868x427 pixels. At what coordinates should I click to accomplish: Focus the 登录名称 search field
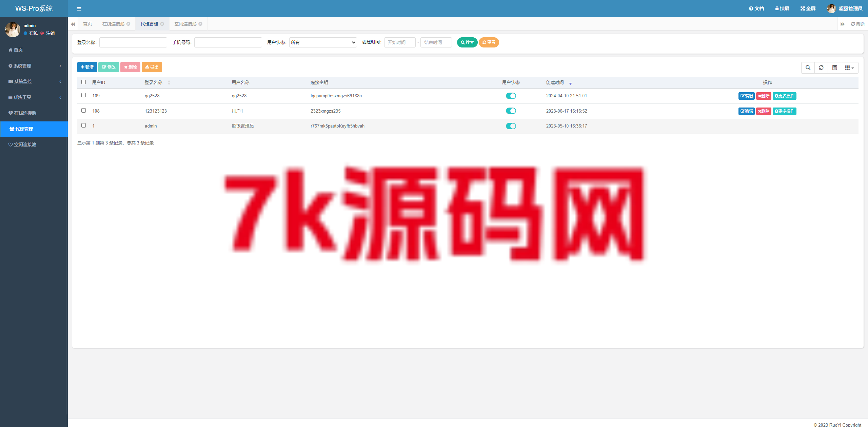[133, 42]
